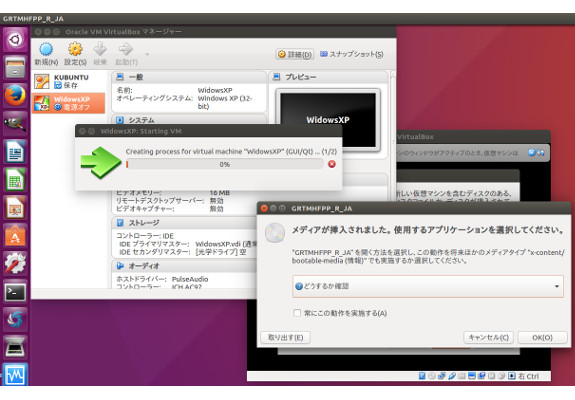Close the GRTMHFPP_R_JA media dialog

tap(264, 208)
